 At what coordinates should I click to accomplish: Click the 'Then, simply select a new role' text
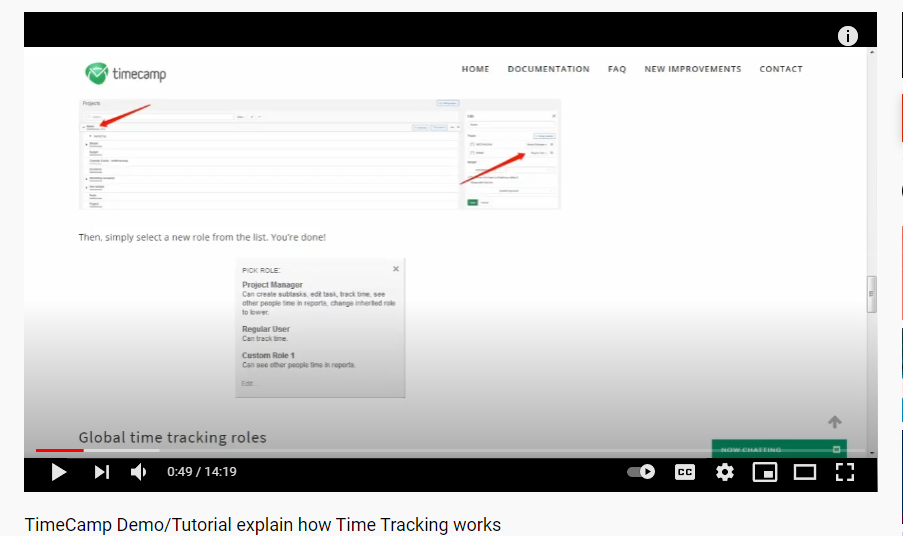tap(202, 237)
